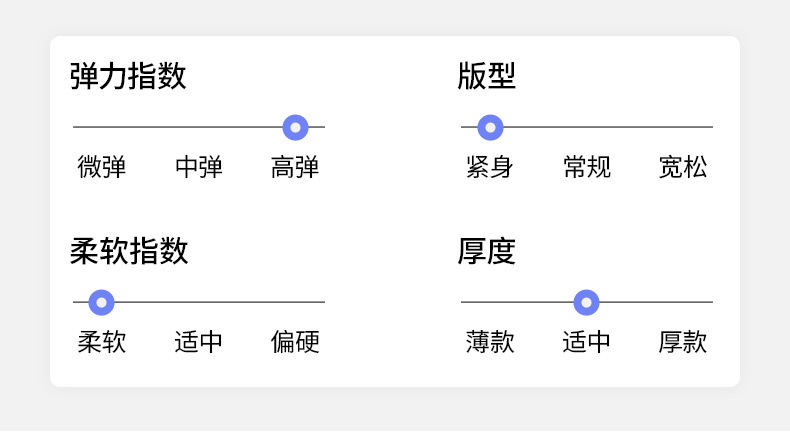Click the 版型 slider handle
The height and width of the screenshot is (432, 790).
tap(490, 127)
